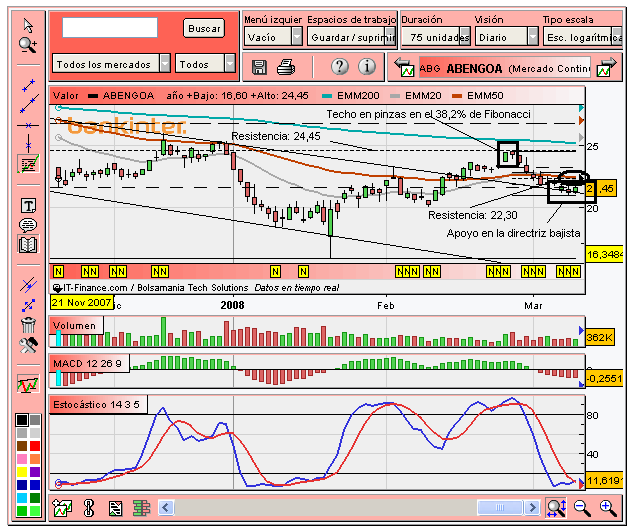Click the EMM20 legend entry
The image size is (630, 531).
pyautogui.click(x=416, y=96)
